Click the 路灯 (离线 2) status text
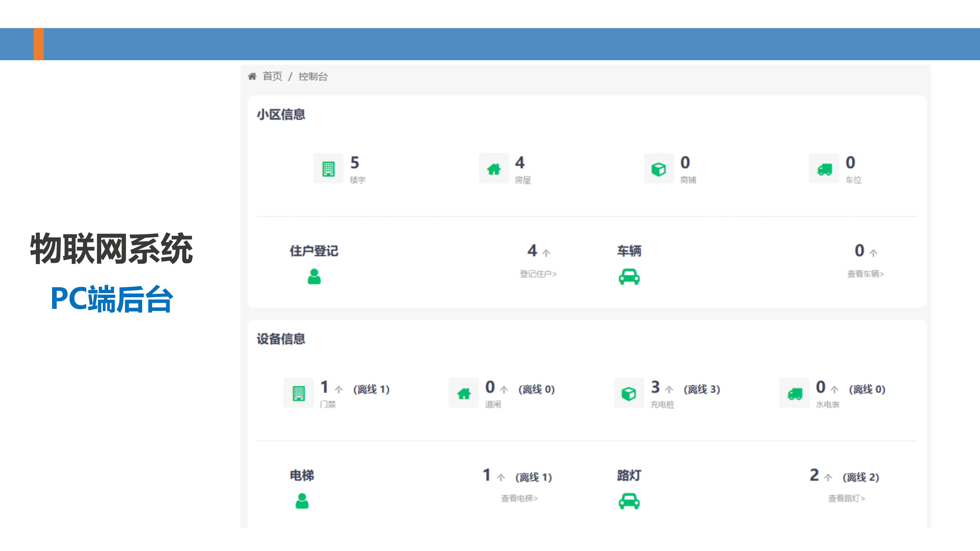This screenshot has height=551, width=980. tap(861, 477)
